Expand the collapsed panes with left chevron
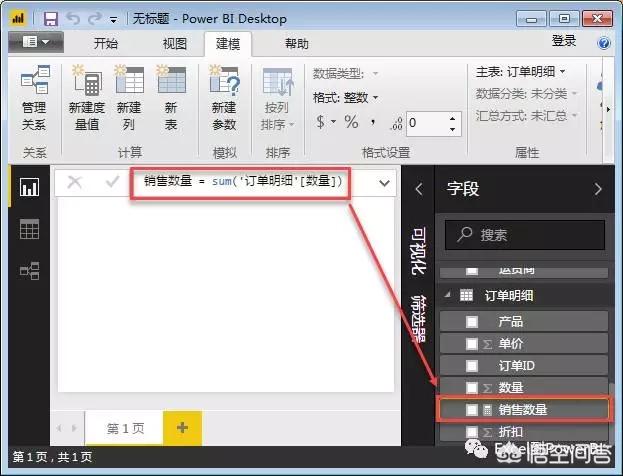 419,188
